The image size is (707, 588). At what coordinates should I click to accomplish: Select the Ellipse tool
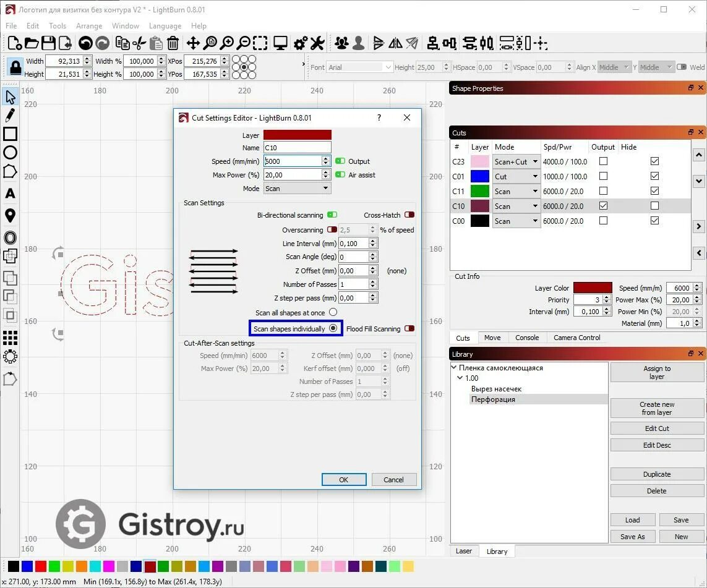[x=11, y=153]
